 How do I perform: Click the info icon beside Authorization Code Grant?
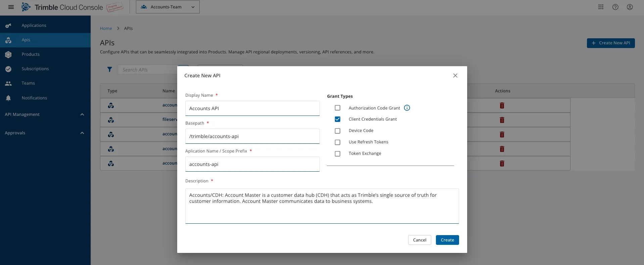click(x=407, y=108)
